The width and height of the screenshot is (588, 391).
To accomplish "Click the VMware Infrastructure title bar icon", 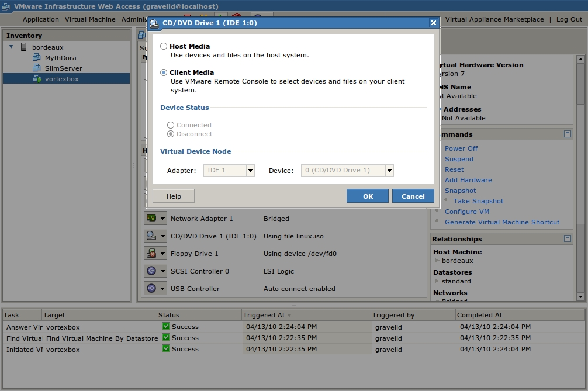I will click(6, 6).
